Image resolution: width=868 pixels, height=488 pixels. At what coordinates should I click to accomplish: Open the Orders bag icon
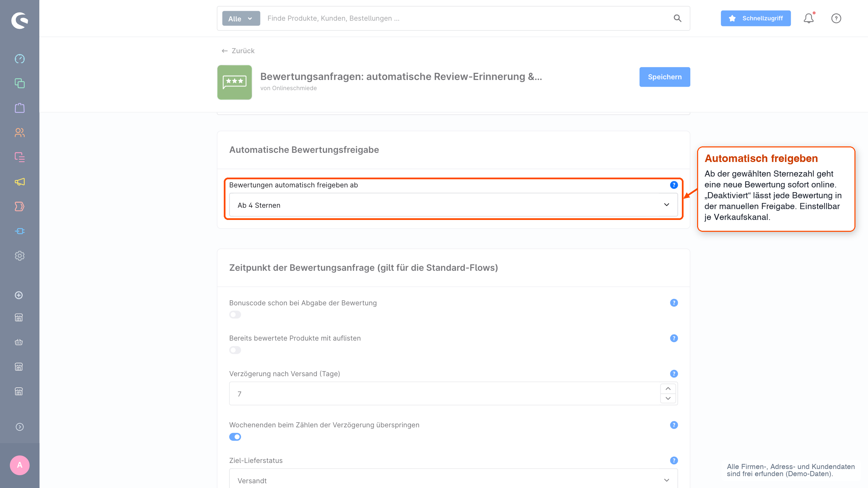point(20,108)
